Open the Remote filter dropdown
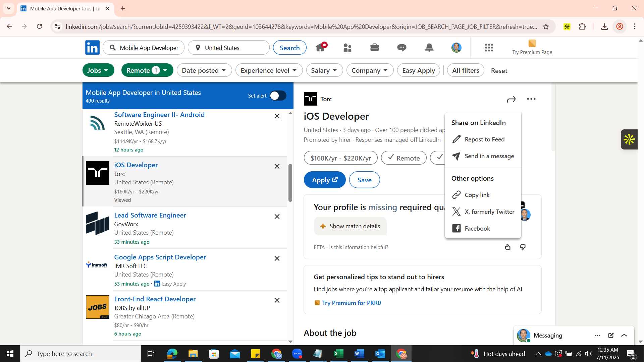The height and width of the screenshot is (362, 644). [x=147, y=70]
